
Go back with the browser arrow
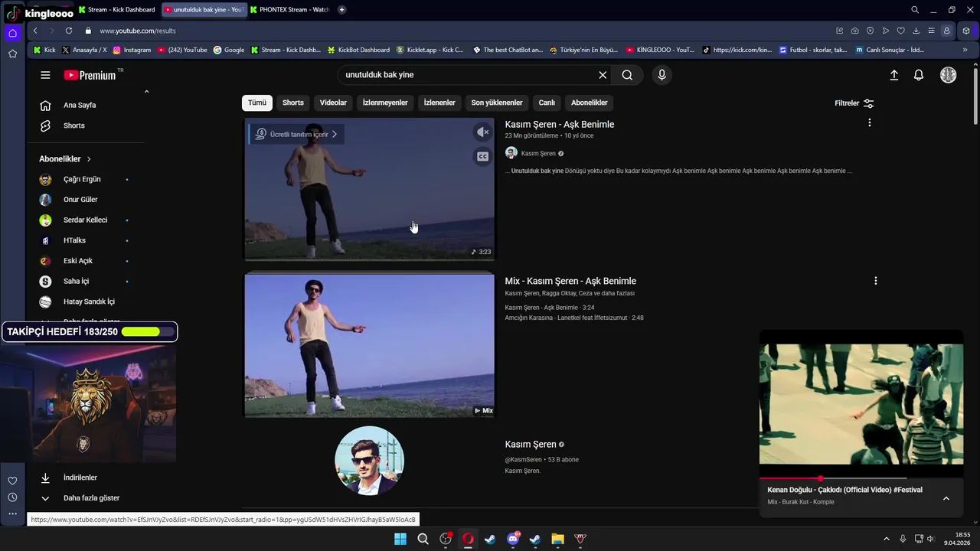point(35,31)
